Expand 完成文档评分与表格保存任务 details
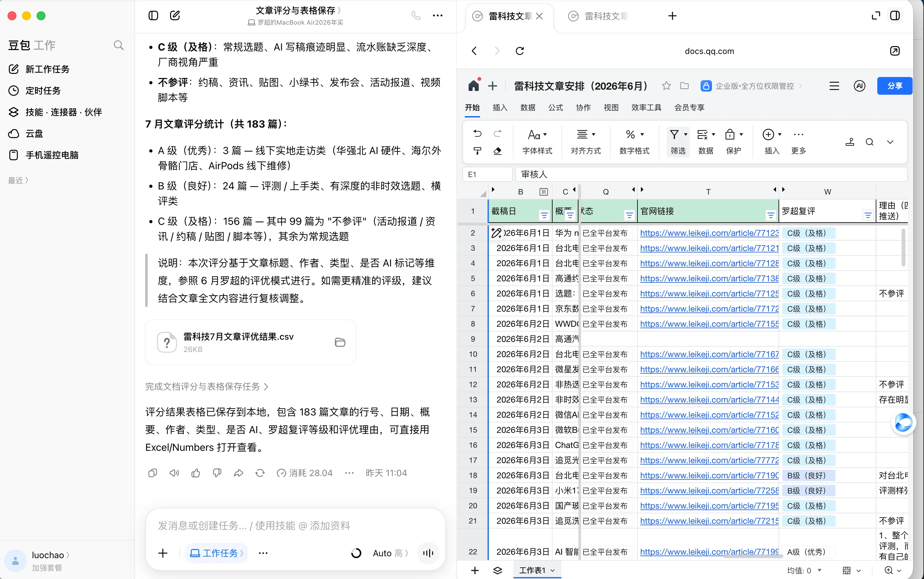 (x=207, y=387)
